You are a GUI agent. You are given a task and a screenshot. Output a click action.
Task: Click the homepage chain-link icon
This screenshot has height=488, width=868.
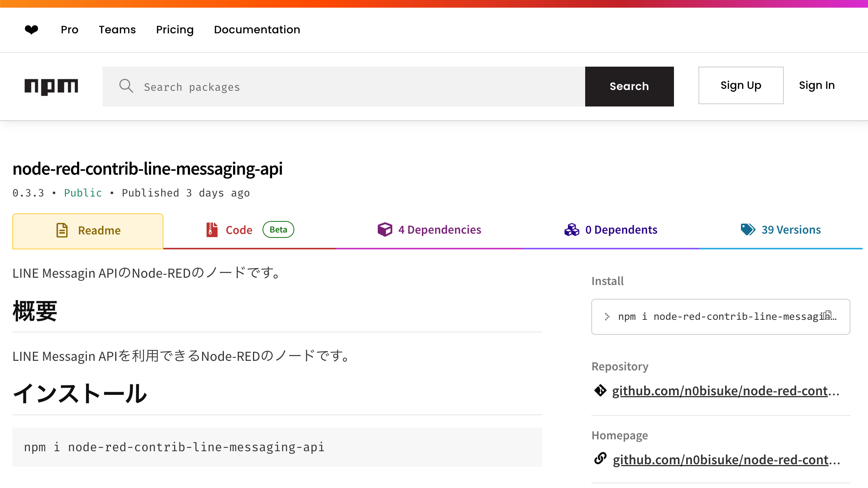coord(600,458)
